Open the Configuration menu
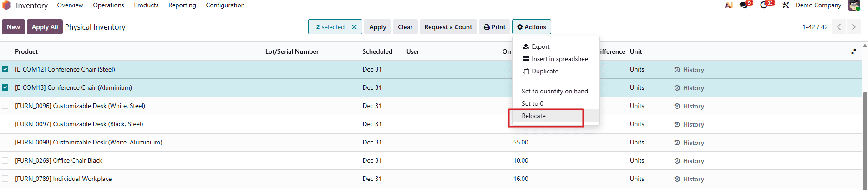 tap(225, 5)
